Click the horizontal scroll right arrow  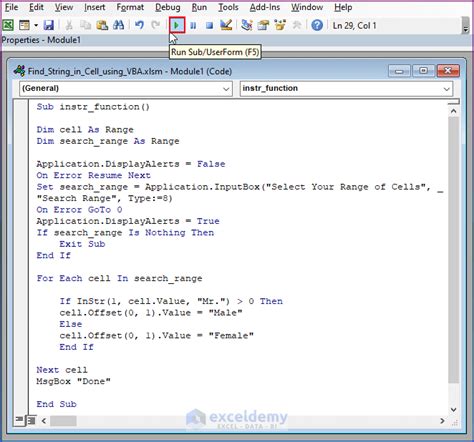point(442,421)
